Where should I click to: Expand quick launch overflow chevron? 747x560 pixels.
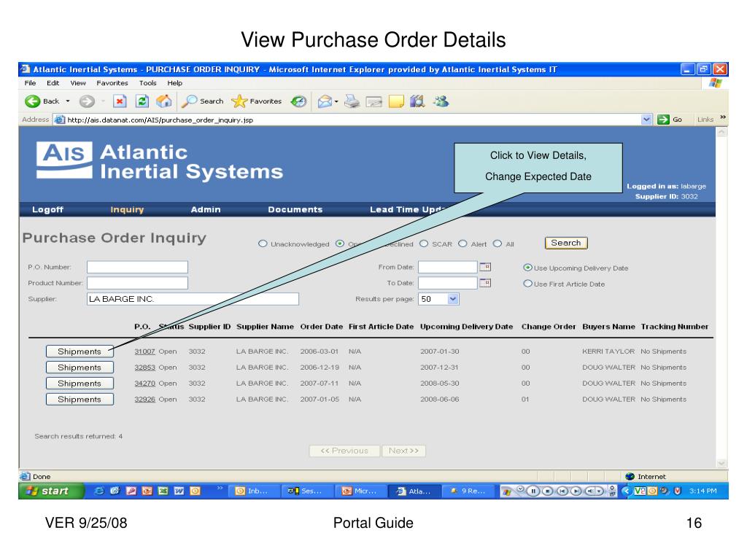pos(220,488)
